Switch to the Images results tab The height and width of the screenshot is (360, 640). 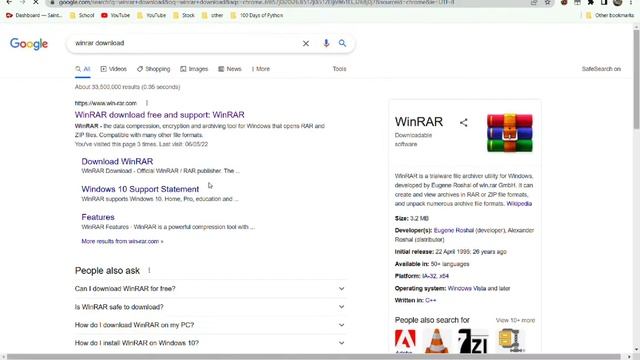point(194,69)
